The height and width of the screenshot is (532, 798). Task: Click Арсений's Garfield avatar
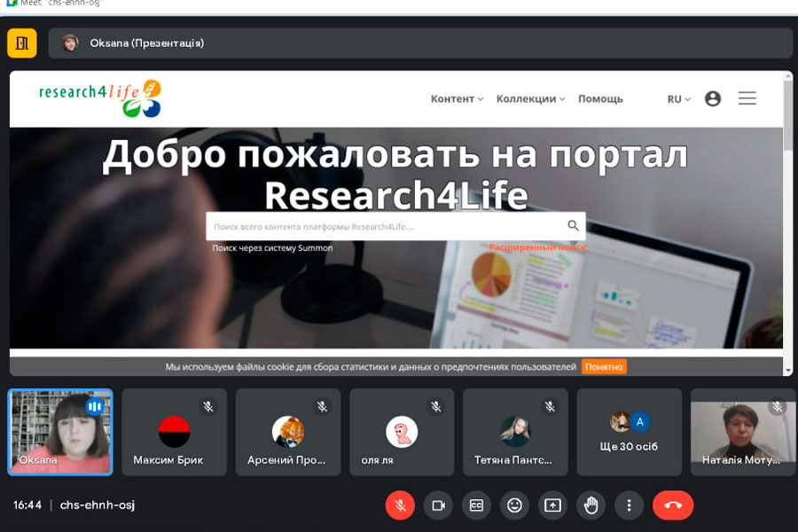(288, 432)
